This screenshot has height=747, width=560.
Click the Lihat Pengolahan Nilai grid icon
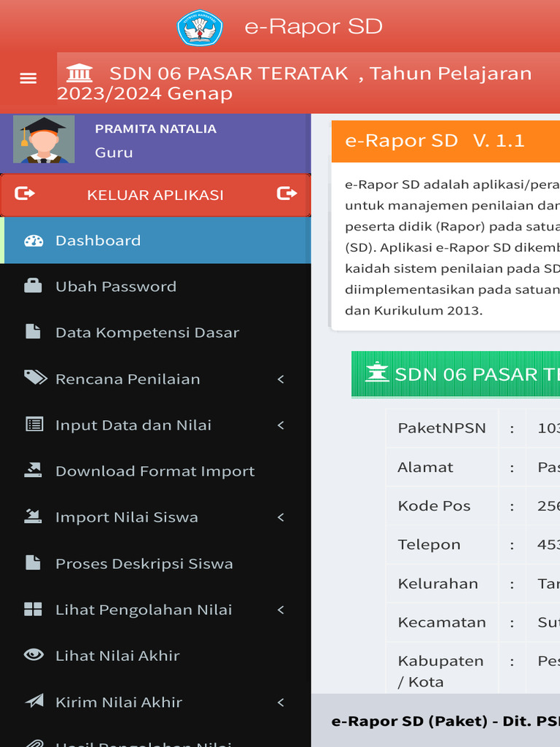click(33, 609)
